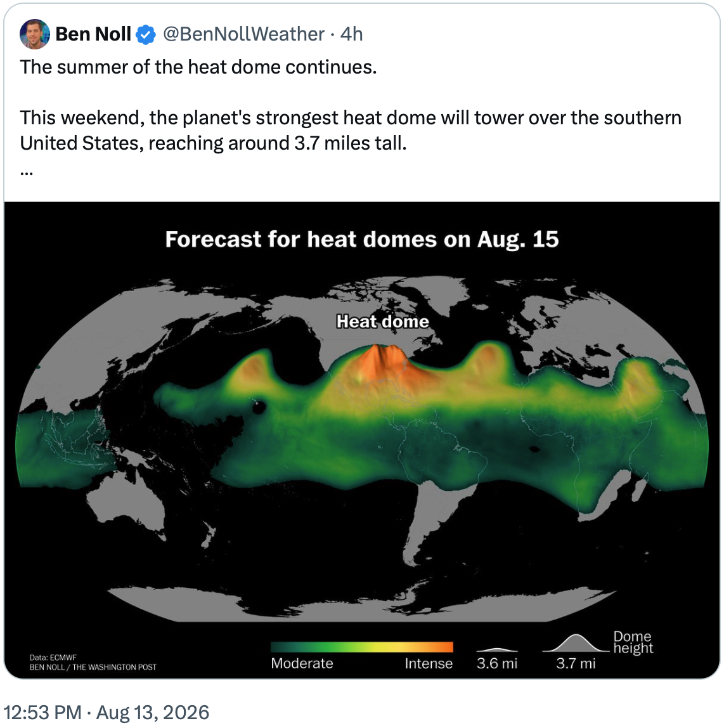Open the @BenNollWeather handle link
724x728 pixels.
(x=243, y=34)
